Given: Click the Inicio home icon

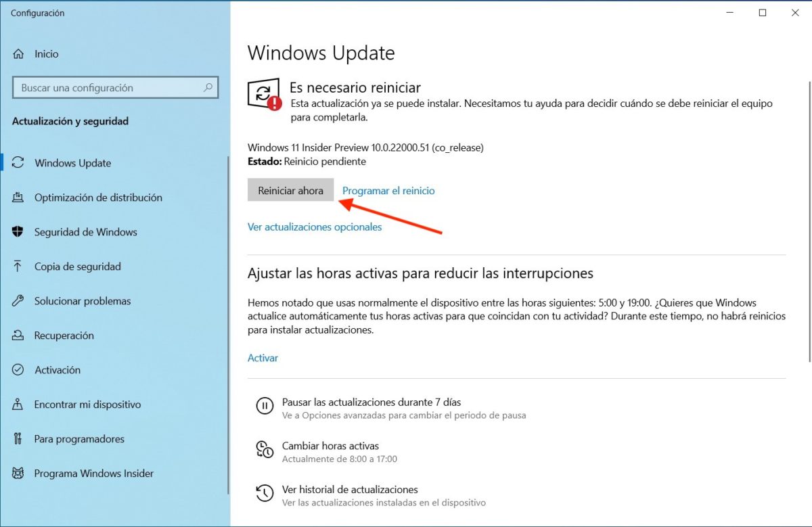Looking at the screenshot, I should (18, 54).
